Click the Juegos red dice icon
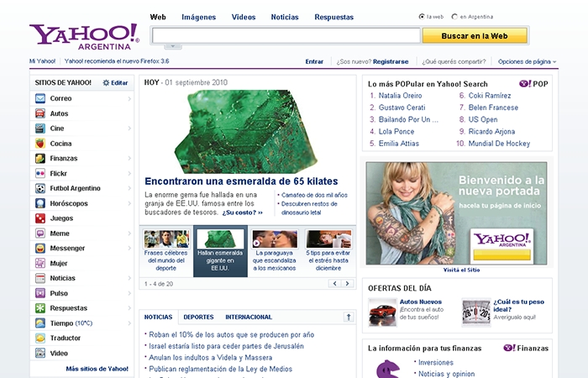Viewport: 588px width, 378px height. tap(40, 218)
